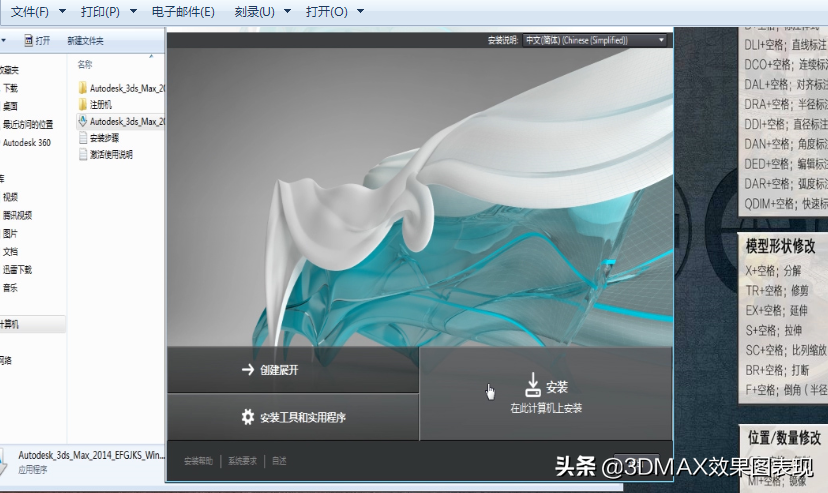Select 文档 library in navigation pane
This screenshot has height=493, width=828.
point(10,251)
